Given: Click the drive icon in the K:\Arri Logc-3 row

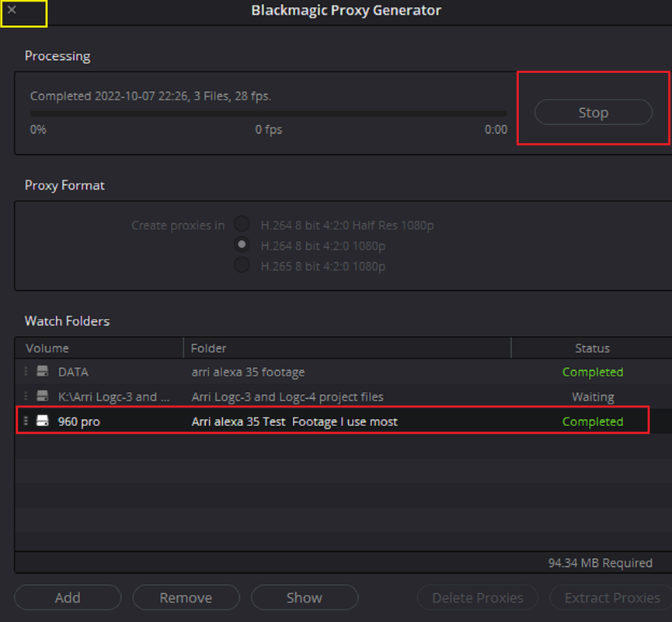Looking at the screenshot, I should tap(43, 396).
